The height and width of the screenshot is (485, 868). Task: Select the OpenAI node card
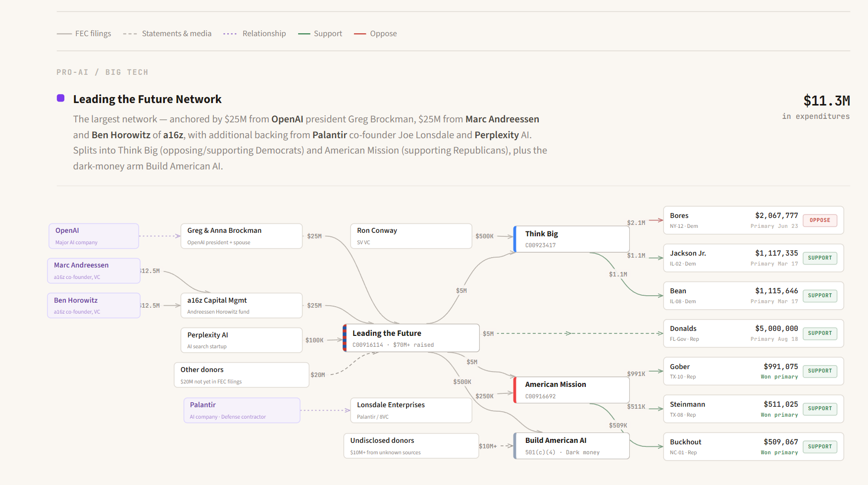[94, 236]
